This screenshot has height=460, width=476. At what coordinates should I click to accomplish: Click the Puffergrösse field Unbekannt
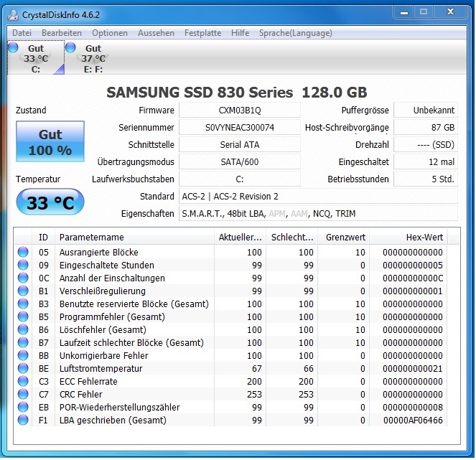[426, 110]
